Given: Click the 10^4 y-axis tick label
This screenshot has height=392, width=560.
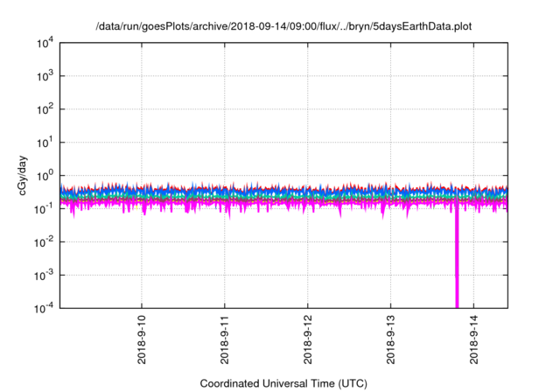Looking at the screenshot, I should click(x=45, y=44).
